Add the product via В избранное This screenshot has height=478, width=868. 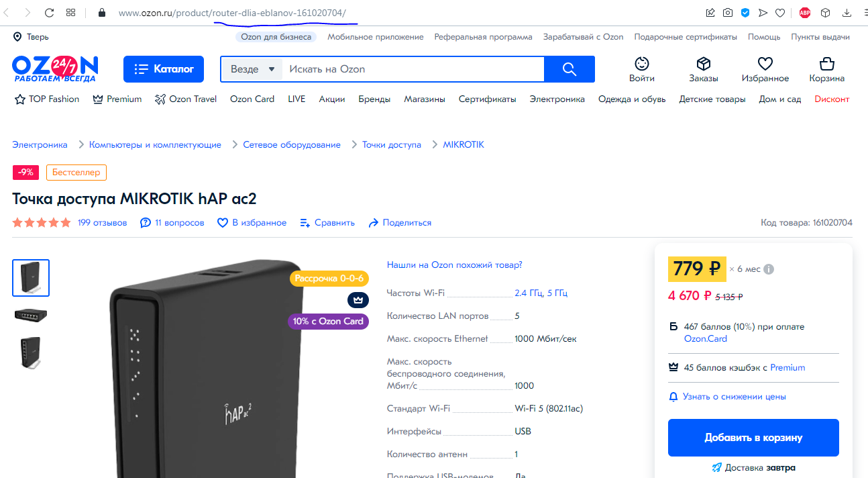tap(252, 222)
